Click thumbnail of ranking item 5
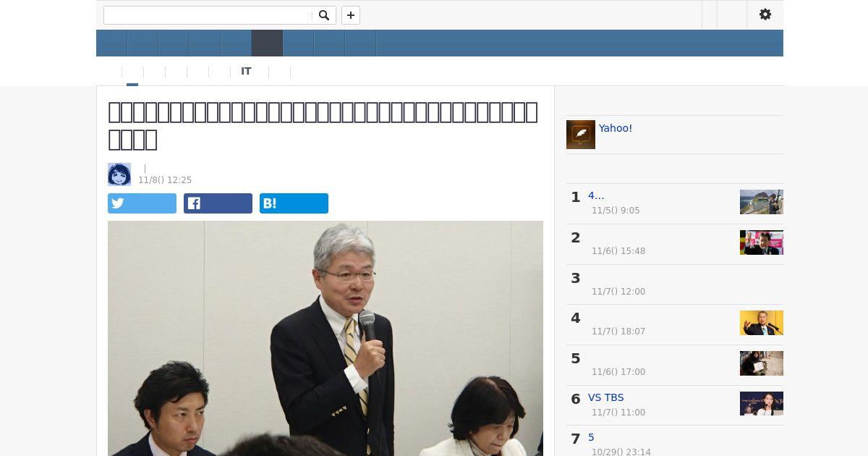This screenshot has width=868, height=456. click(762, 363)
